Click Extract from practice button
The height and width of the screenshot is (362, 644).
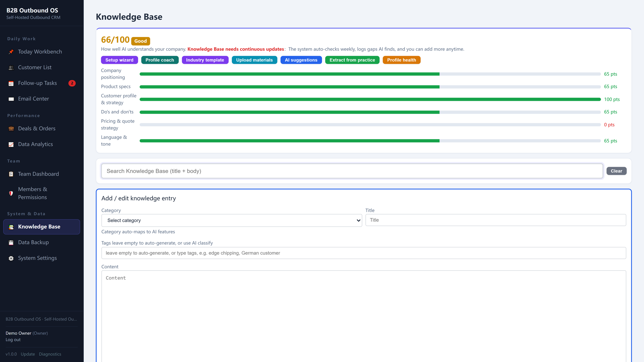[352, 60]
